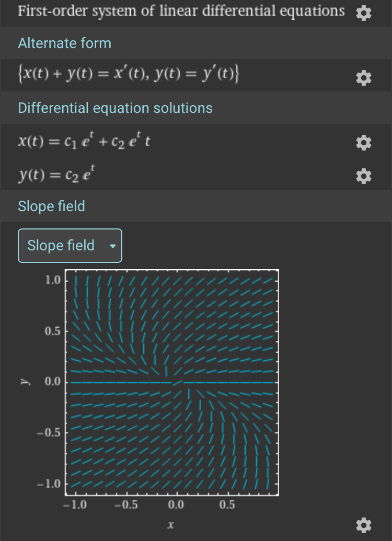Click the Slope field section heading
The width and height of the screenshot is (392, 541).
(51, 206)
